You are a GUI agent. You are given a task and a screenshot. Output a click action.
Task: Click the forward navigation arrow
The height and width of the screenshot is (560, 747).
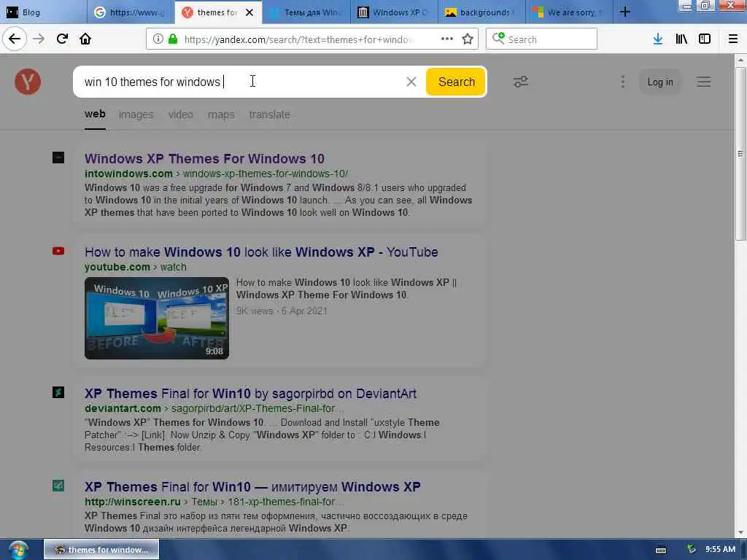[x=39, y=39]
